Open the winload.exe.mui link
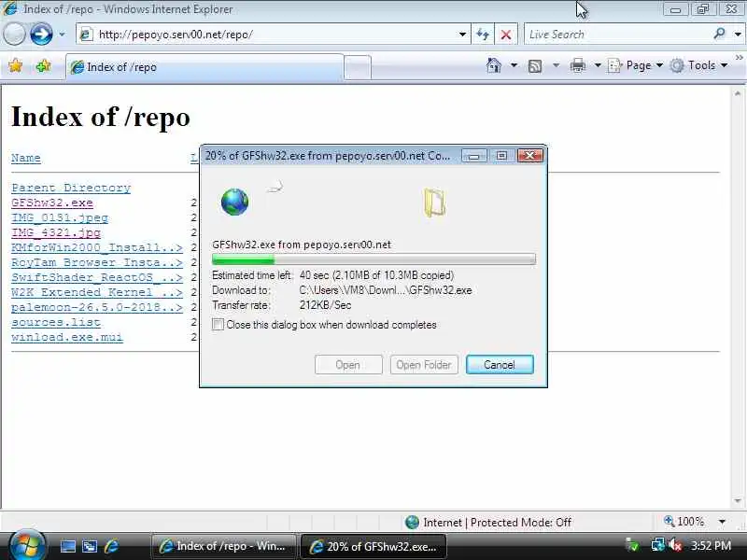This screenshot has width=747, height=560. click(x=67, y=337)
